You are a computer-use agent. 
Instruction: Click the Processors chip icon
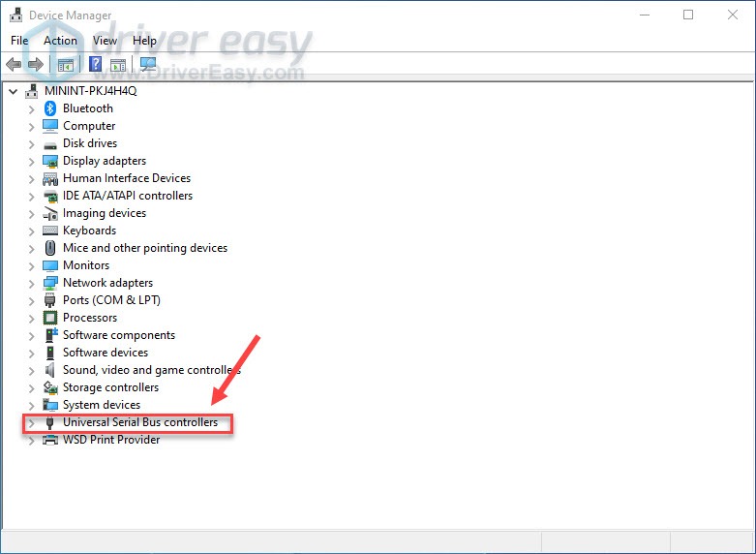point(50,318)
